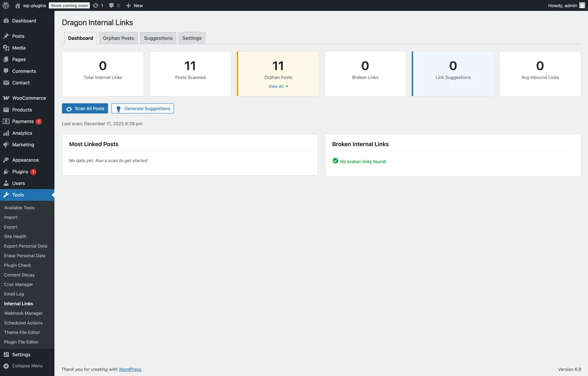
Task: Click the Posts pin icon in sidebar
Action: pos(6,36)
